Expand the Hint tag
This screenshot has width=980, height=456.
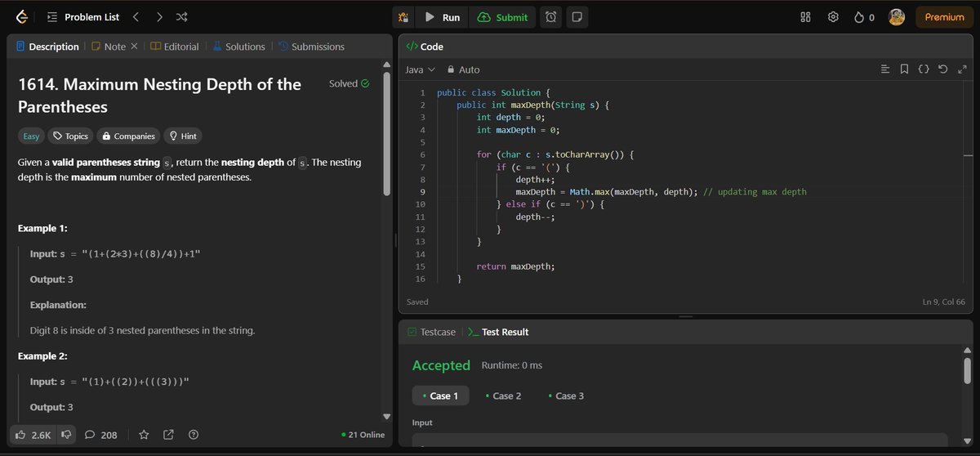click(x=183, y=136)
